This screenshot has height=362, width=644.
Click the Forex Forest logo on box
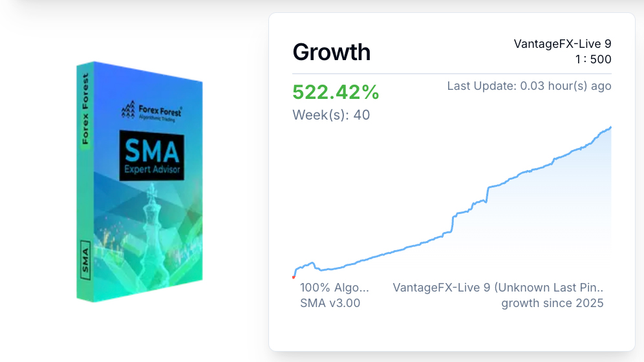tap(151, 111)
